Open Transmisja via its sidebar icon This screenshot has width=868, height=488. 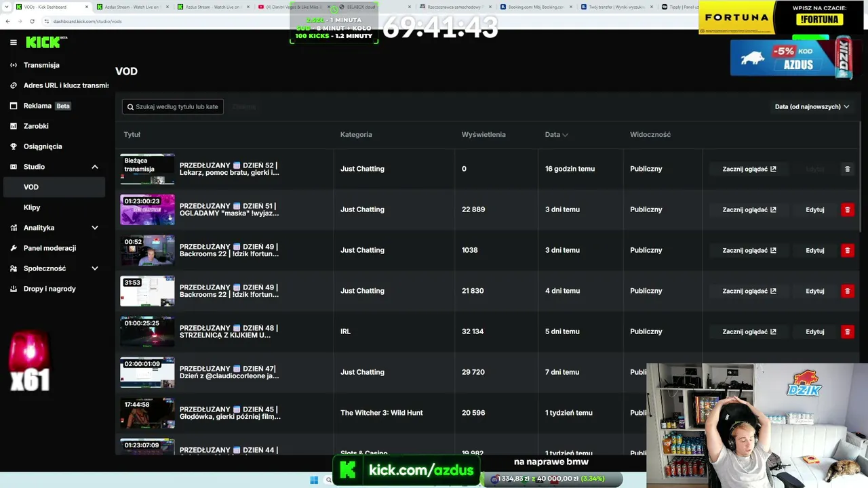click(14, 65)
